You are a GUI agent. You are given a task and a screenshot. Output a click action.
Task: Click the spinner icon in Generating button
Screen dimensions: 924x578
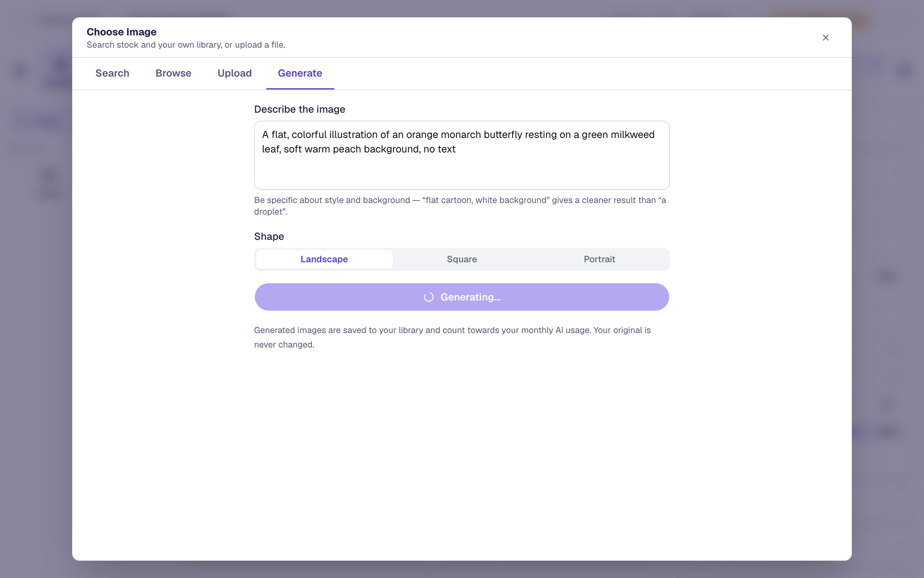click(x=429, y=297)
